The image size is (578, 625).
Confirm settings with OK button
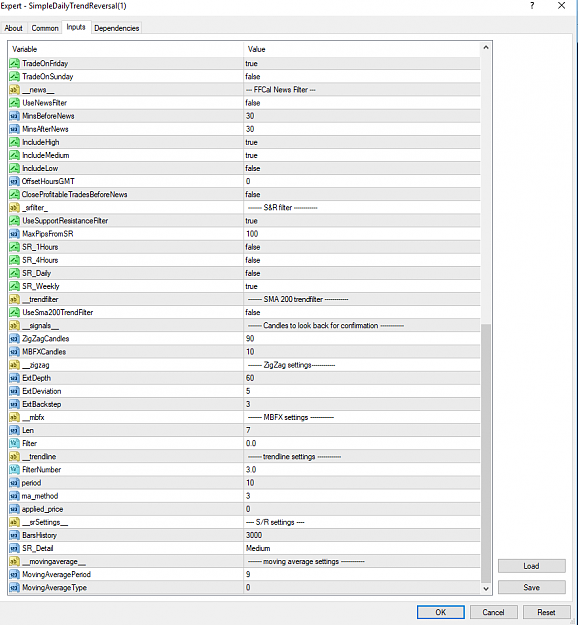click(x=440, y=612)
